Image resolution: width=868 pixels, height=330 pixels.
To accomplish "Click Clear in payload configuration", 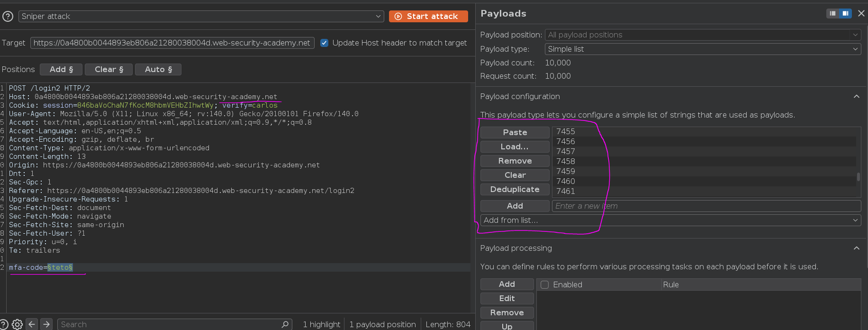I will click(515, 175).
